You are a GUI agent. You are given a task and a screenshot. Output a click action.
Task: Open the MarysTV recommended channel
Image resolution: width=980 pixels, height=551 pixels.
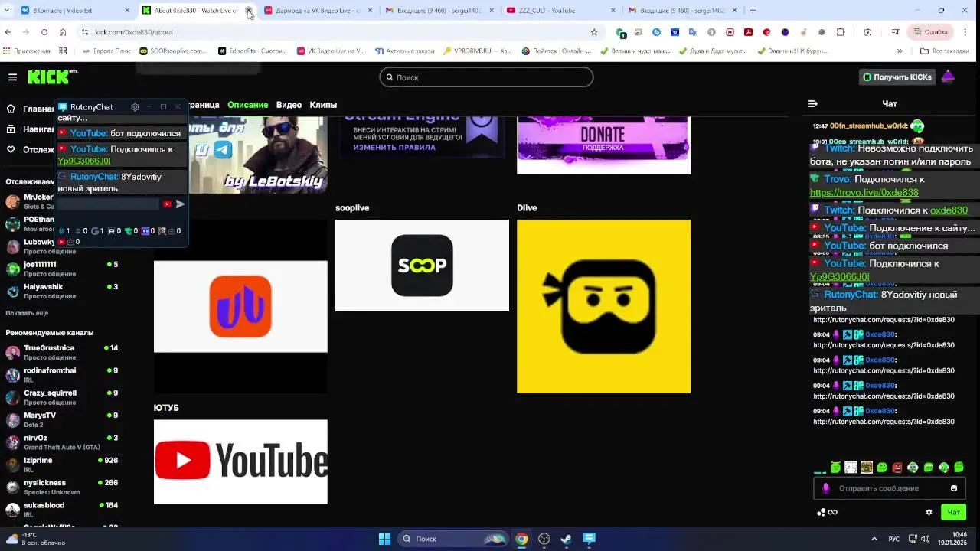click(x=61, y=419)
